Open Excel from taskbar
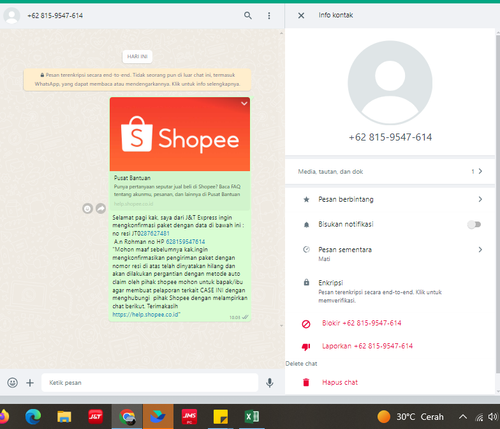The image size is (500, 429). pyautogui.click(x=252, y=417)
